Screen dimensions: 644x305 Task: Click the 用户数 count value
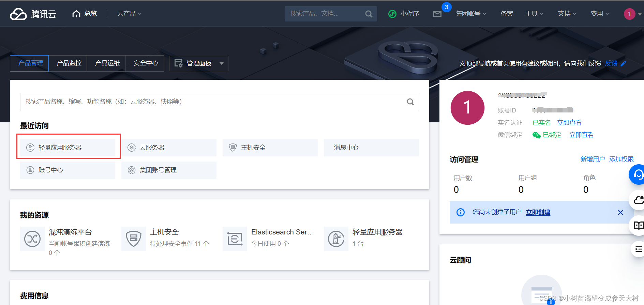click(x=456, y=190)
